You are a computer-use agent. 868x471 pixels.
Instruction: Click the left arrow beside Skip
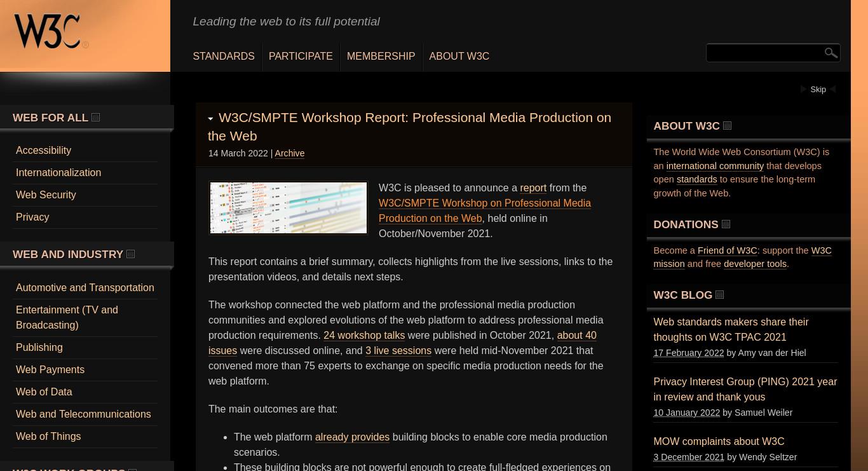832,89
